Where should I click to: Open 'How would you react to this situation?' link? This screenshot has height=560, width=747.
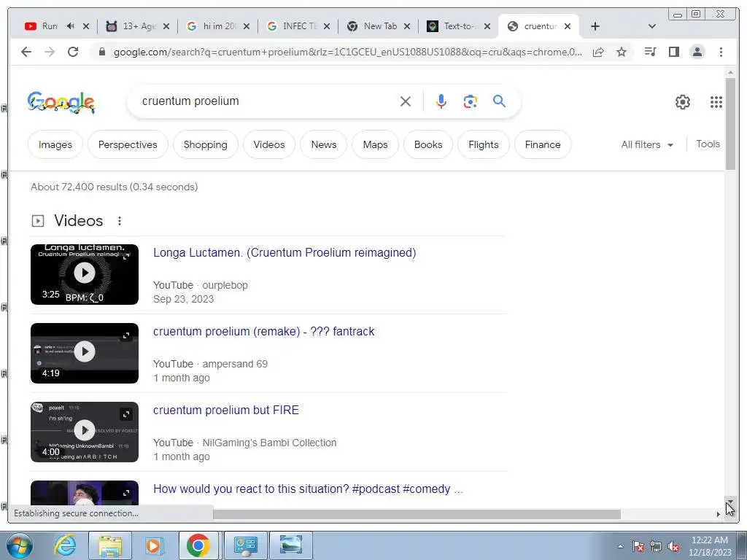click(x=308, y=489)
